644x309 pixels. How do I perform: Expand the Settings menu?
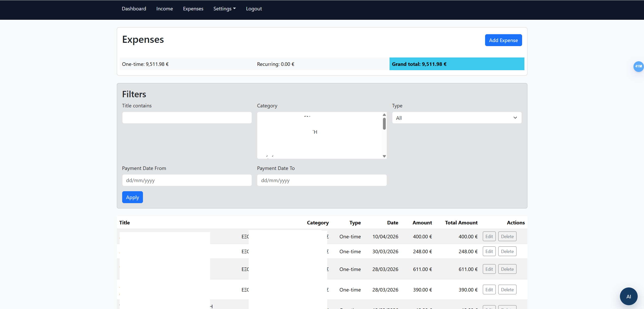click(x=224, y=9)
